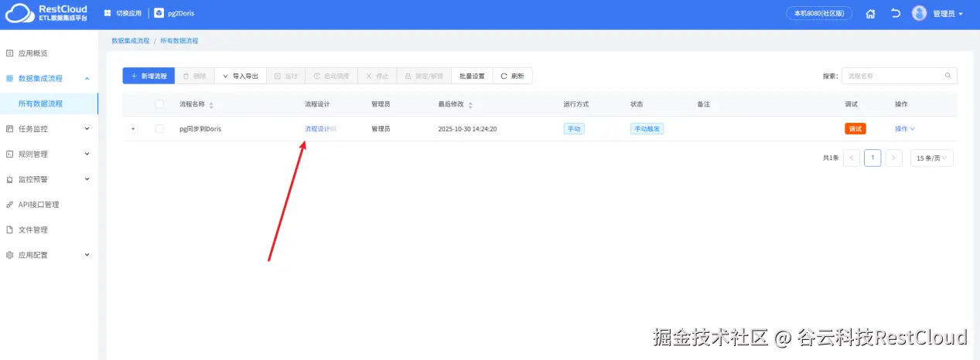The height and width of the screenshot is (360, 980).
Task: Click the pg2Doris app icon
Action: 159,13
